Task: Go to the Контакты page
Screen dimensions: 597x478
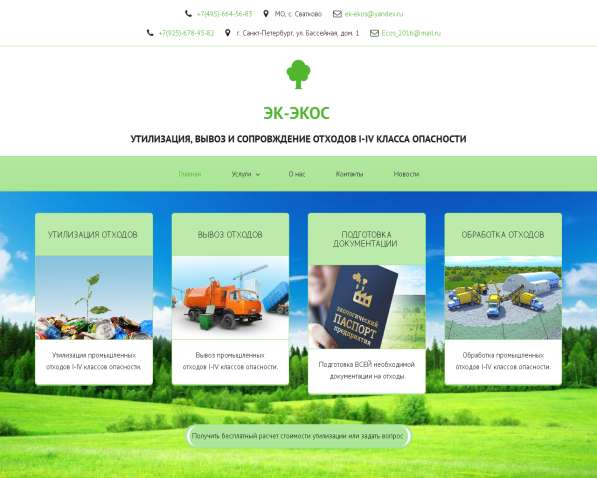Action: pos(349,174)
